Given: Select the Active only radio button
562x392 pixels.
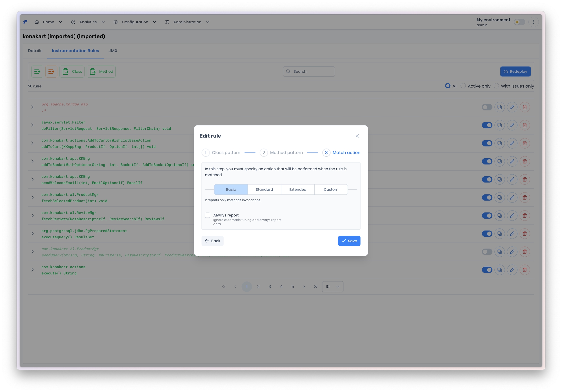Looking at the screenshot, I should pyautogui.click(x=463, y=86).
